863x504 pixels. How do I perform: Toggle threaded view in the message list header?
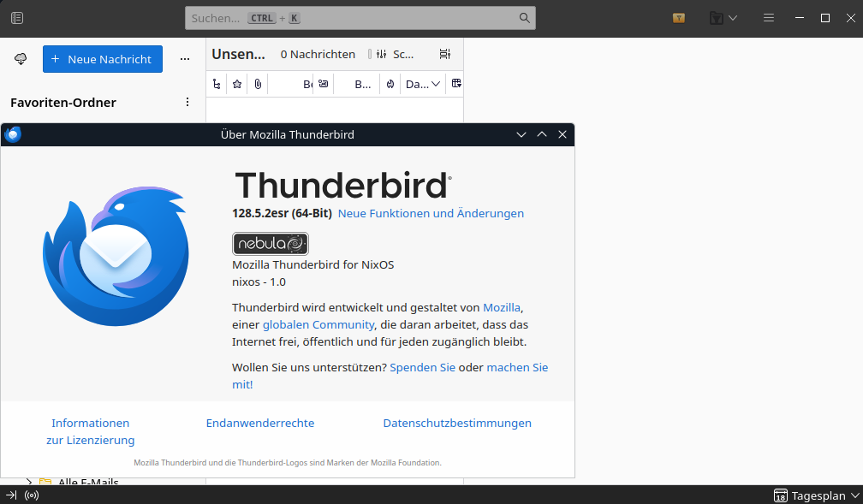pyautogui.click(x=217, y=83)
